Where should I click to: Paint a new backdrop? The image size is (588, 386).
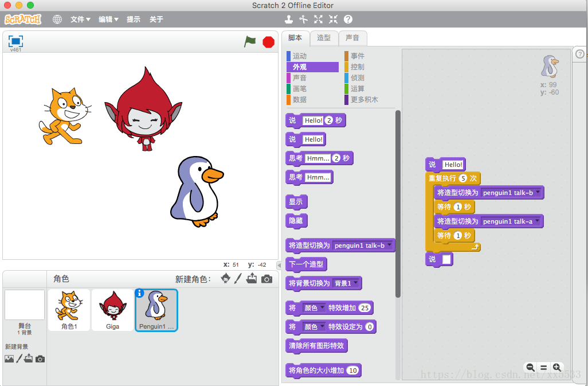(x=19, y=358)
